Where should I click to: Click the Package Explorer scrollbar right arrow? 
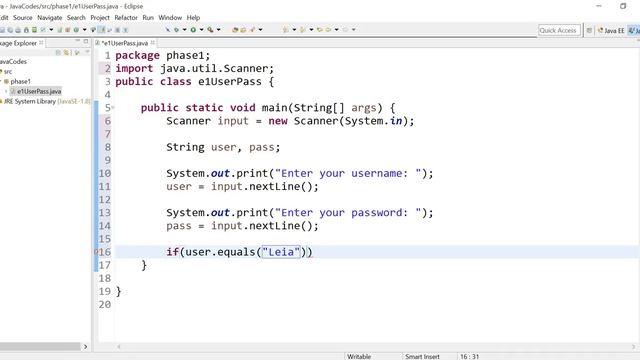(85, 347)
